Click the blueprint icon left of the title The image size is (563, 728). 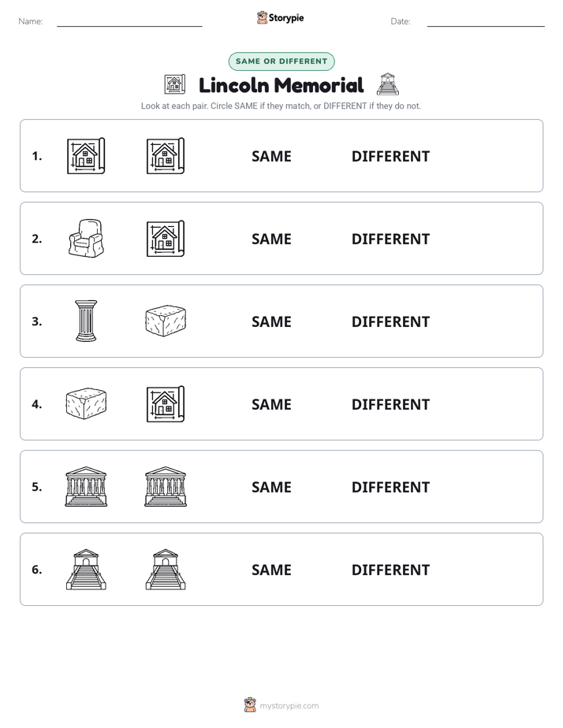click(x=175, y=84)
